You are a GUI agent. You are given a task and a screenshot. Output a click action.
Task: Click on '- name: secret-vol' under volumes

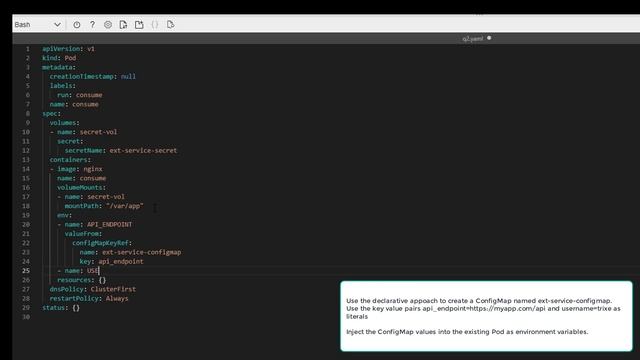[83, 132]
